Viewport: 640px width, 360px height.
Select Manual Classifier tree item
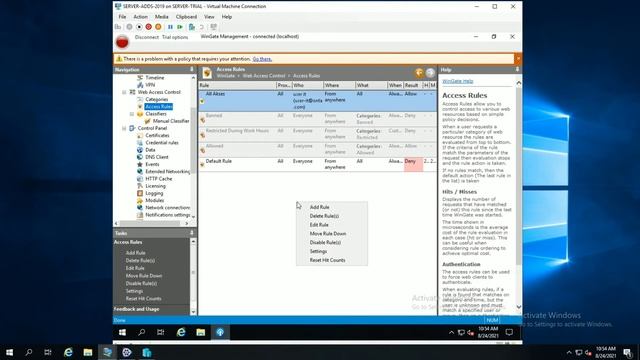[x=171, y=121]
